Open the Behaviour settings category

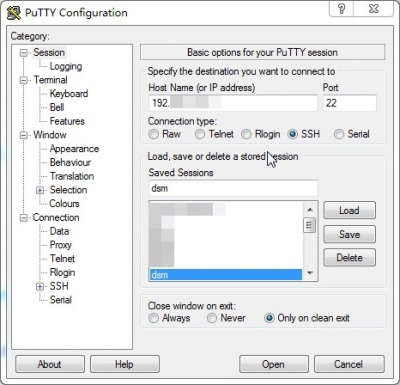tap(70, 162)
